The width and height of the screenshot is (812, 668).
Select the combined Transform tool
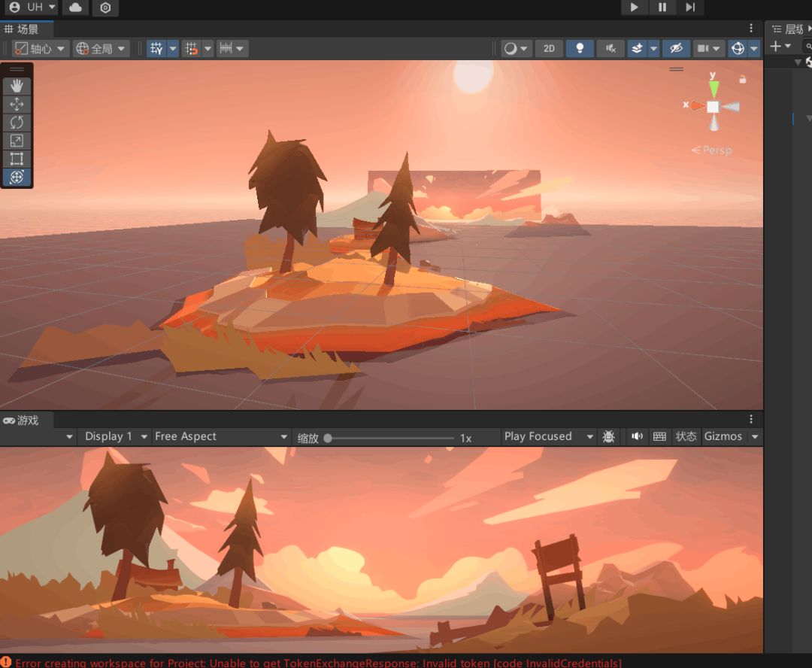pyautogui.click(x=17, y=177)
